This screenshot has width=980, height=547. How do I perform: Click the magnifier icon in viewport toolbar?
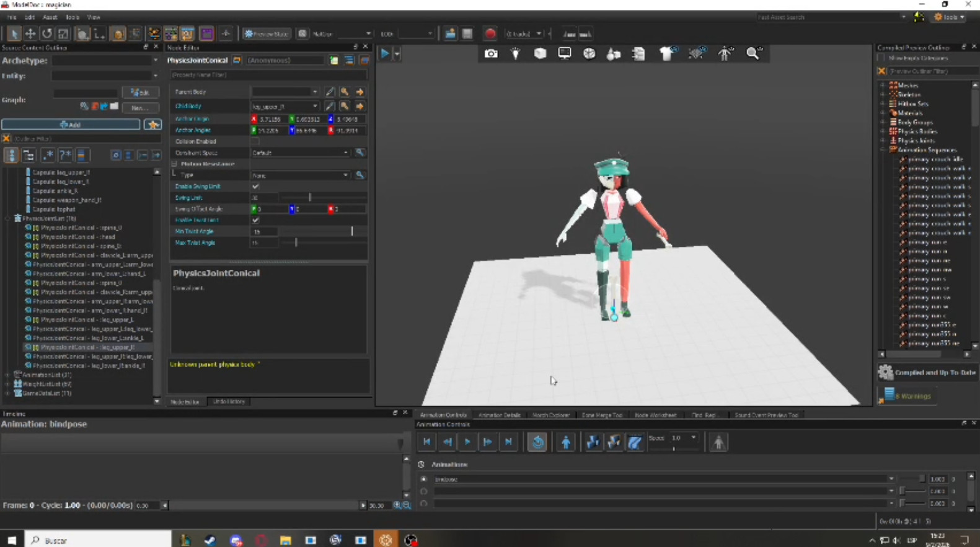(x=753, y=54)
